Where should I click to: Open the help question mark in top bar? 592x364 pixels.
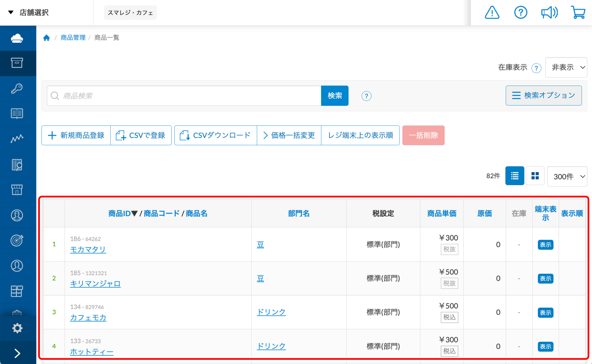521,12
